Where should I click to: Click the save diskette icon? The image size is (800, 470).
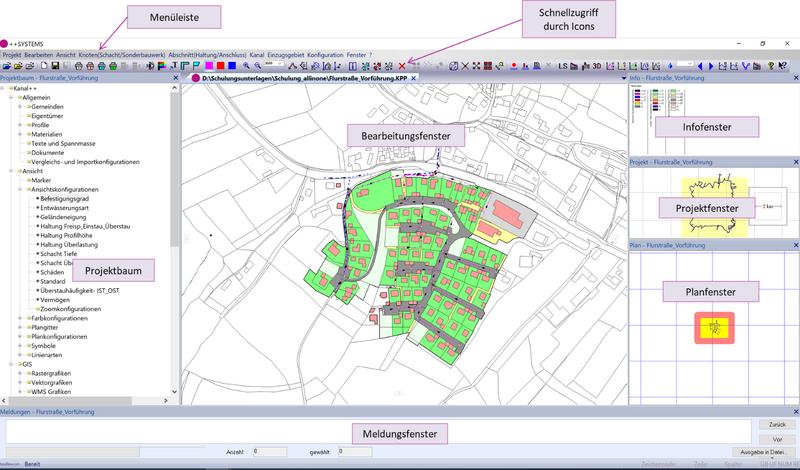coord(55,66)
